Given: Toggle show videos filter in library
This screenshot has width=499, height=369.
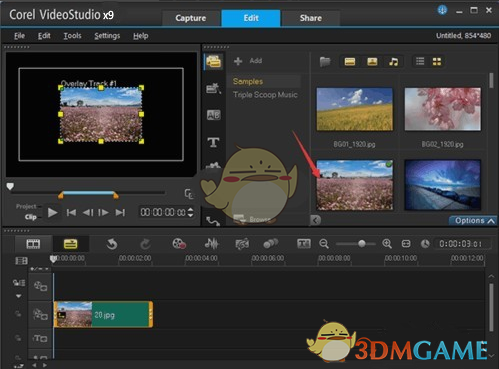Looking at the screenshot, I should pyautogui.click(x=350, y=61).
